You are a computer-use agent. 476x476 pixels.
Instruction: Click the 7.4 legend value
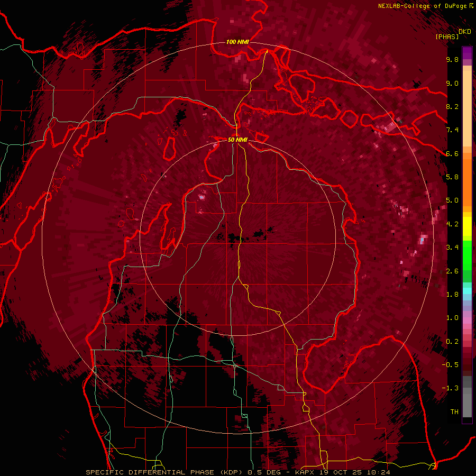point(452,130)
